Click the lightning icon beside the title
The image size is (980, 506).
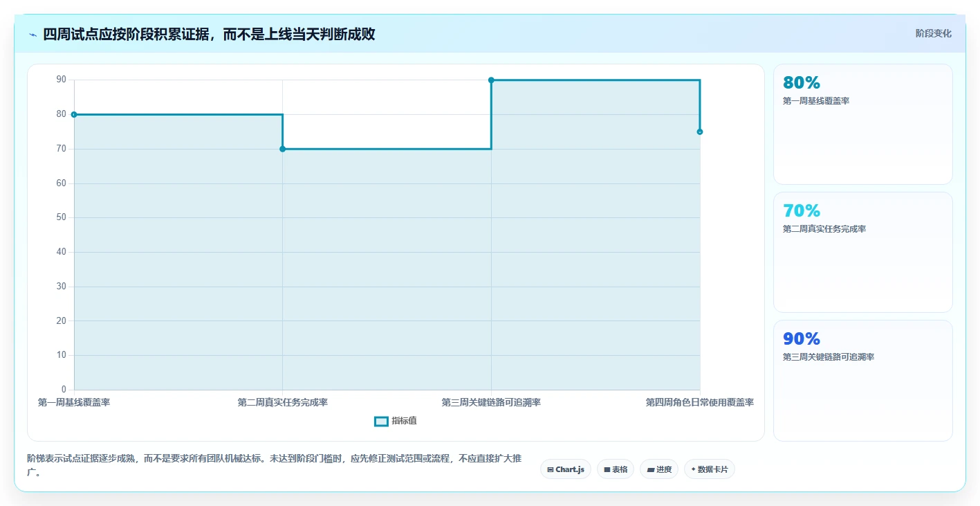click(x=33, y=35)
